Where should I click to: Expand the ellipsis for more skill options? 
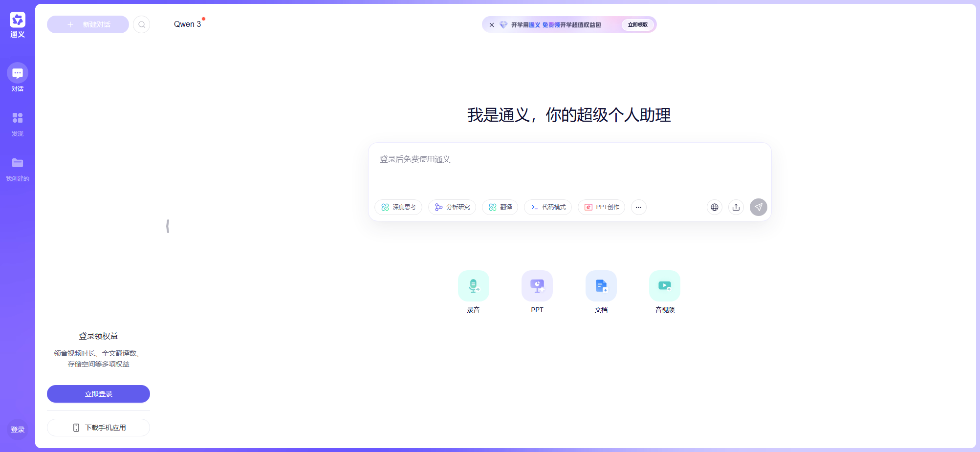pos(638,207)
